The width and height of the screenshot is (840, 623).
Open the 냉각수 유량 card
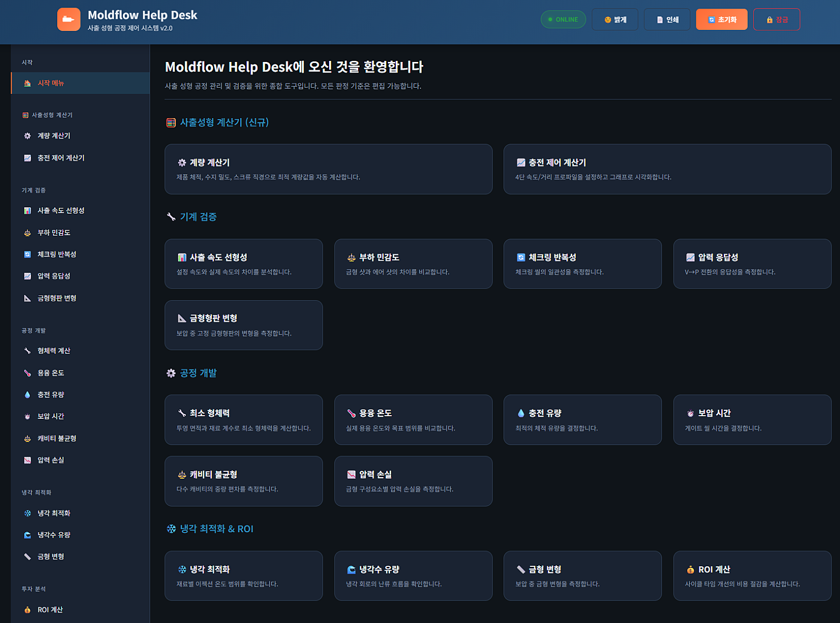tap(413, 576)
